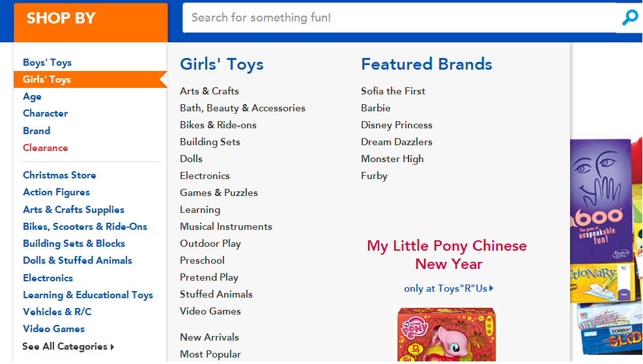Click the search magnifier icon

(x=629, y=18)
